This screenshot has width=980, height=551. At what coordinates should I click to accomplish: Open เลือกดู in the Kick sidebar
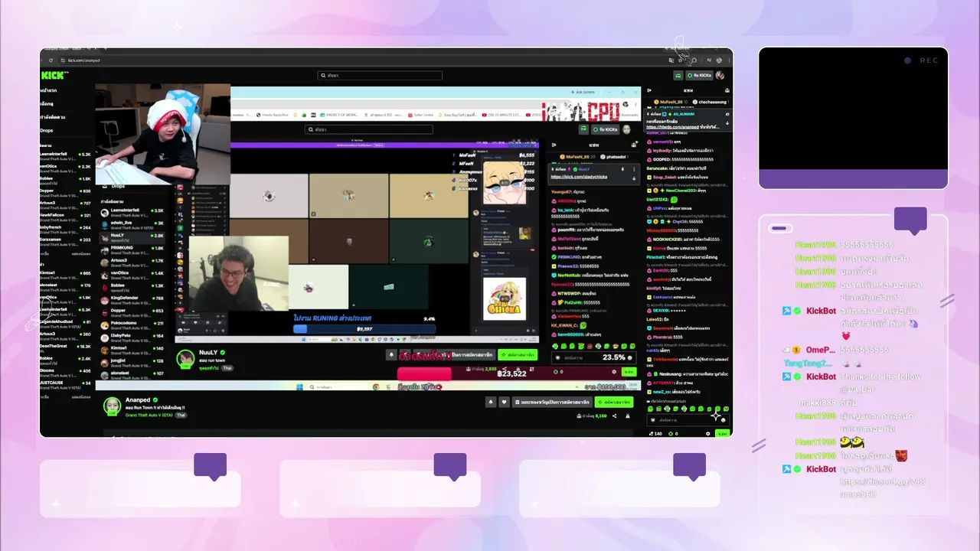click(47, 104)
